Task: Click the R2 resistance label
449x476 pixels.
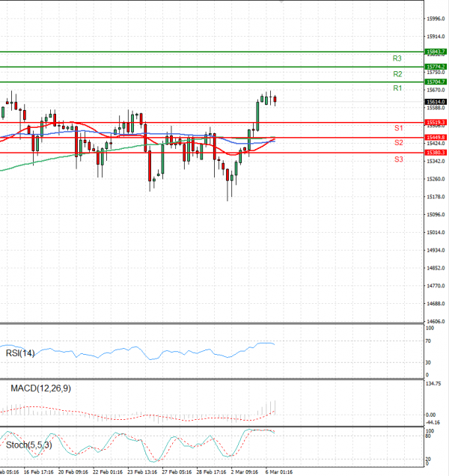Action: (x=397, y=74)
